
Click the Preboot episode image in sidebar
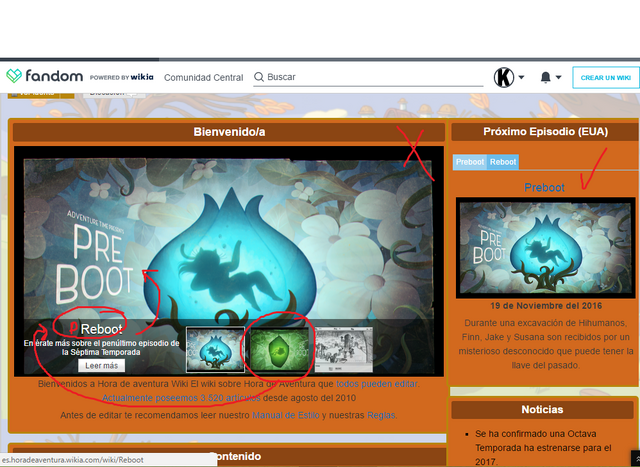click(545, 248)
